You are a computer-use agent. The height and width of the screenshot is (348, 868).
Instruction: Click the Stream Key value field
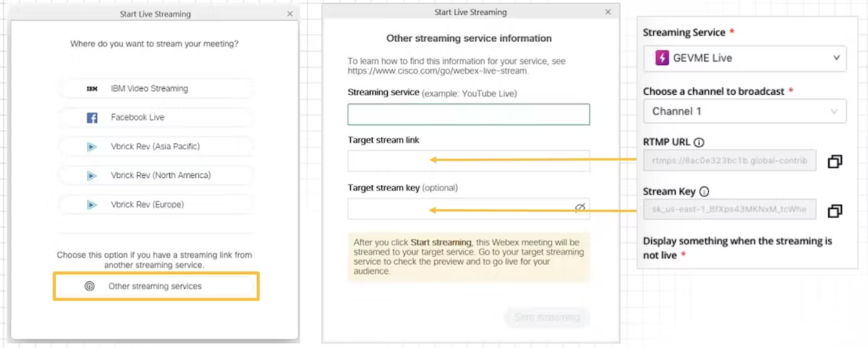click(730, 210)
